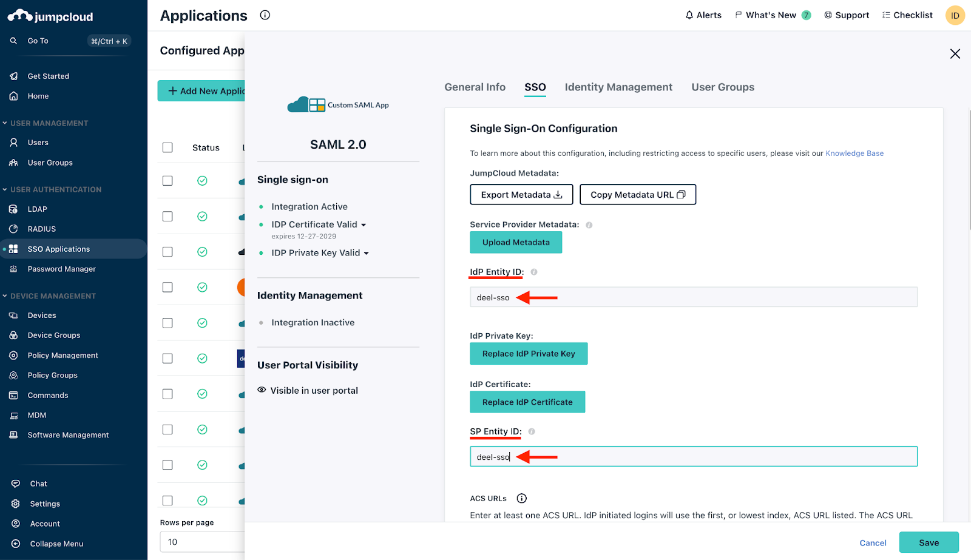This screenshot has width=971, height=560.
Task: Collapse the USER MANAGEMENT sidebar section
Action: click(x=5, y=123)
